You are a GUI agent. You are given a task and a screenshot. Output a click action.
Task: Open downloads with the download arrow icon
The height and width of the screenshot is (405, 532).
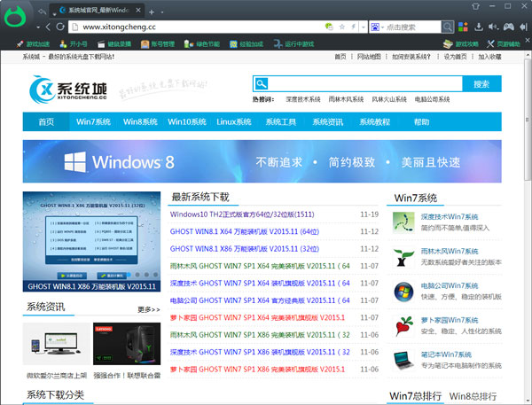point(479,27)
